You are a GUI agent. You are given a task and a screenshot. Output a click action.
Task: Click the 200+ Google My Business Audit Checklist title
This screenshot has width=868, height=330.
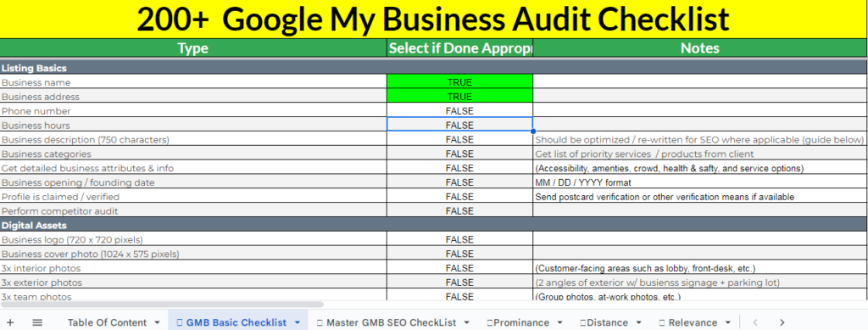(x=433, y=19)
